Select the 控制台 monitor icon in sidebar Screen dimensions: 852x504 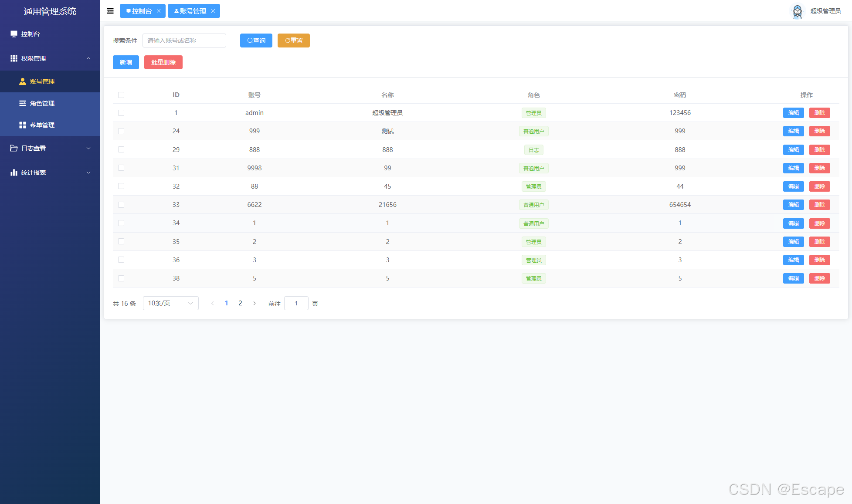pyautogui.click(x=14, y=34)
